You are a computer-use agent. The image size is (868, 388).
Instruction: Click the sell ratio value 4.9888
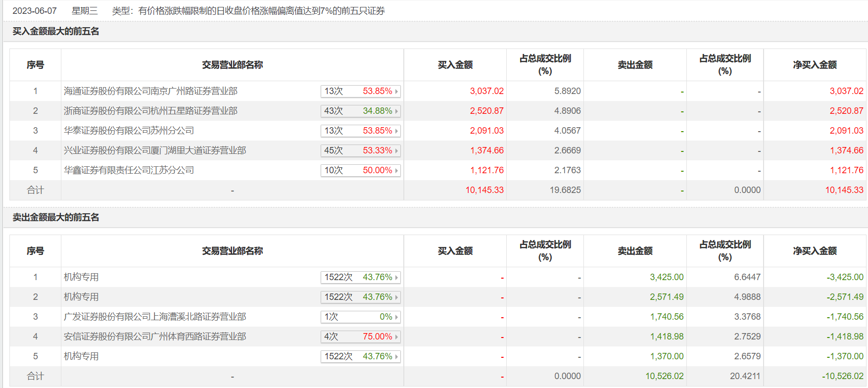(747, 297)
